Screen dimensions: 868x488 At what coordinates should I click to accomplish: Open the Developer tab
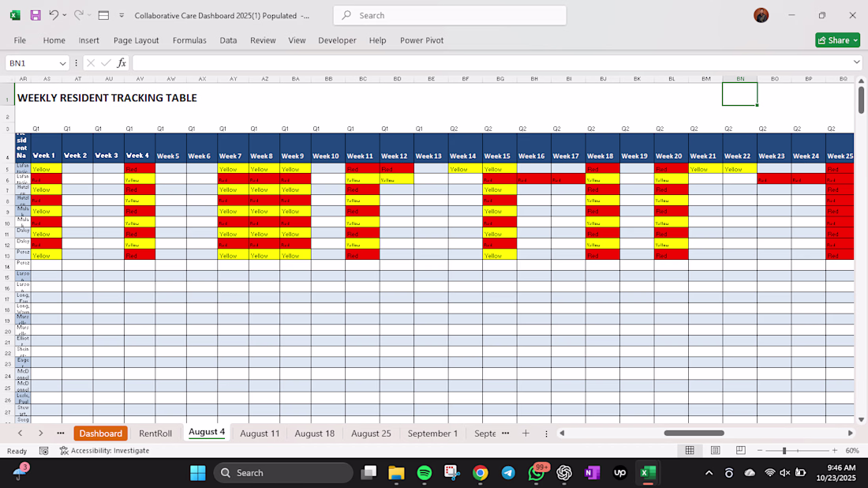click(x=337, y=40)
